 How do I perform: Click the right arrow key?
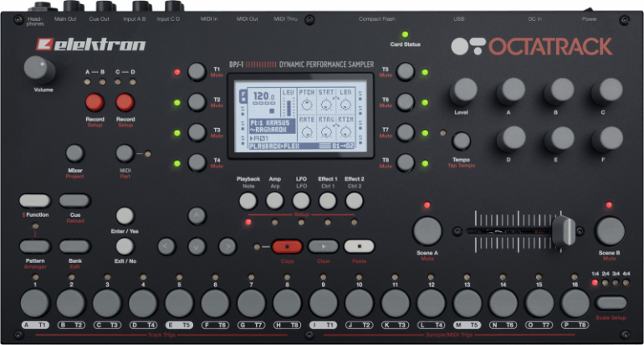(x=227, y=247)
